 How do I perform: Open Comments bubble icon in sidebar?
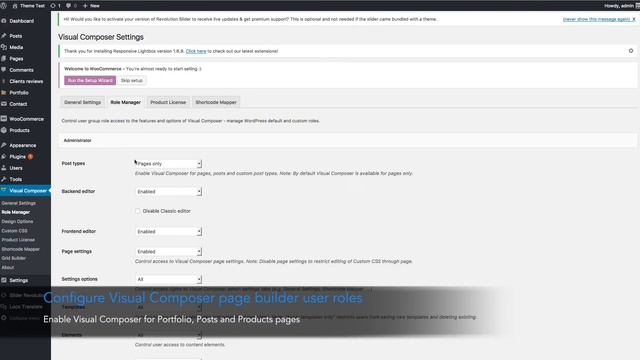point(4,70)
